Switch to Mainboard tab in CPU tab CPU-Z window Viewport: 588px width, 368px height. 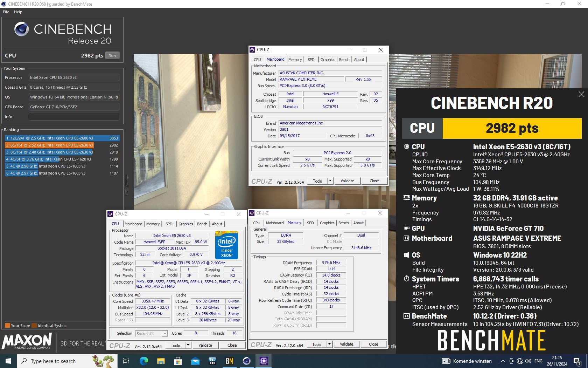pos(133,224)
